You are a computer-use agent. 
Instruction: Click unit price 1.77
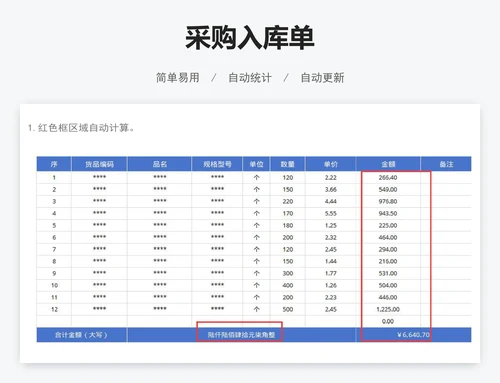[331, 273]
